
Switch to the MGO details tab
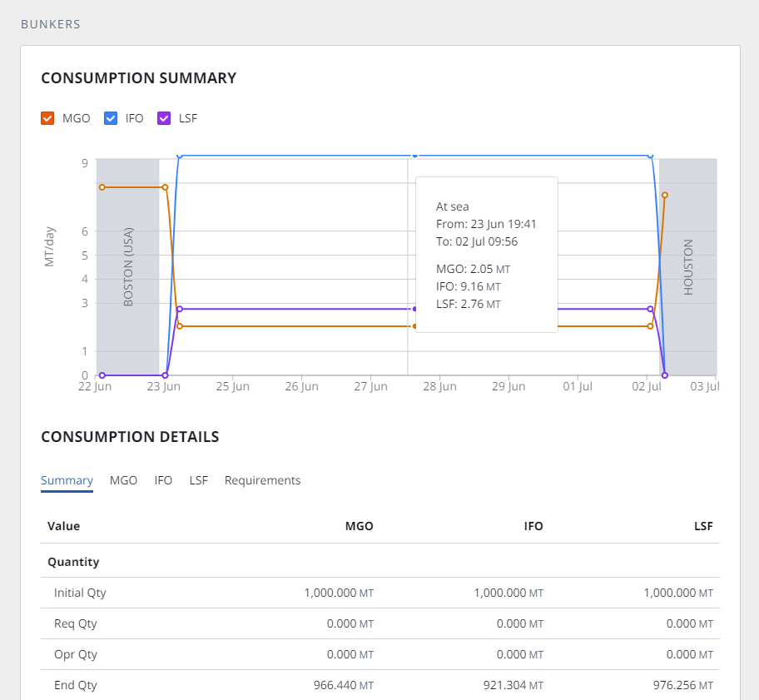(123, 480)
